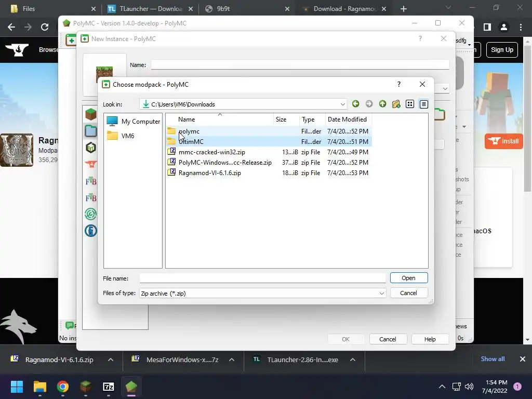Go forward in the file dialog

[x=369, y=104]
